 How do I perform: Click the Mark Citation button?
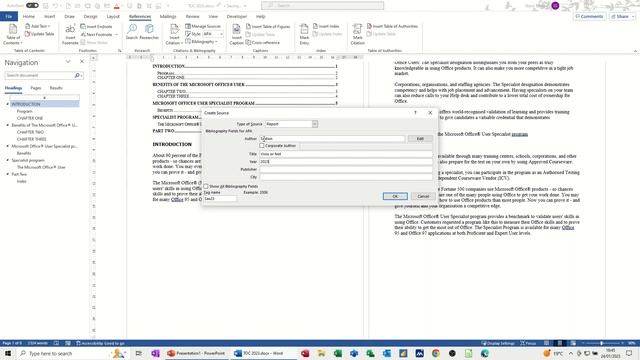pyautogui.click(x=358, y=34)
